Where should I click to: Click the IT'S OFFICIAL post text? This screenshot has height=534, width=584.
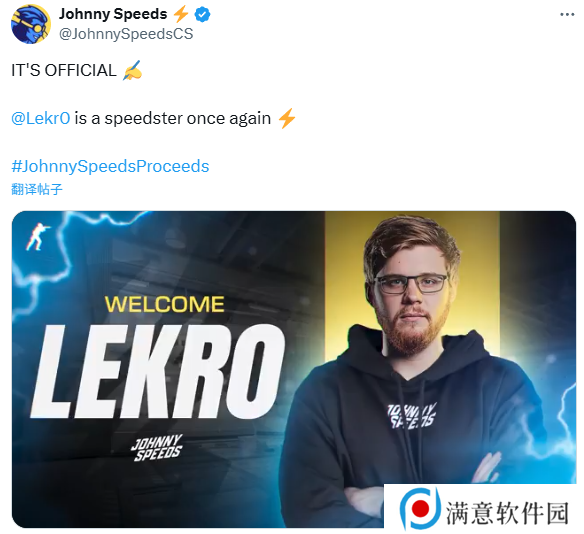(64, 70)
